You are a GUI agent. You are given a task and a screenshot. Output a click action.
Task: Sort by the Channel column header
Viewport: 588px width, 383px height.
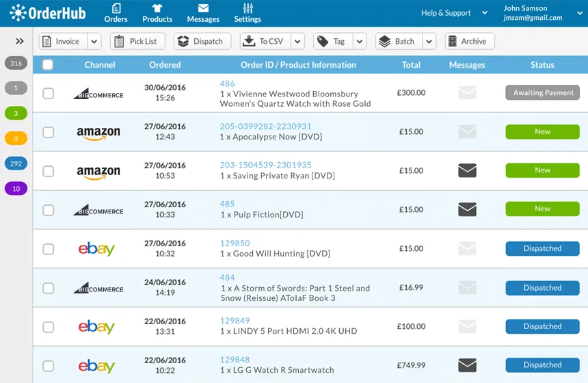click(100, 65)
